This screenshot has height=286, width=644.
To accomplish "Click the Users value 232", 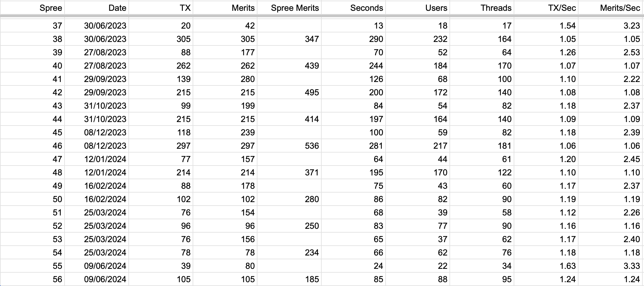I will click(418, 39).
